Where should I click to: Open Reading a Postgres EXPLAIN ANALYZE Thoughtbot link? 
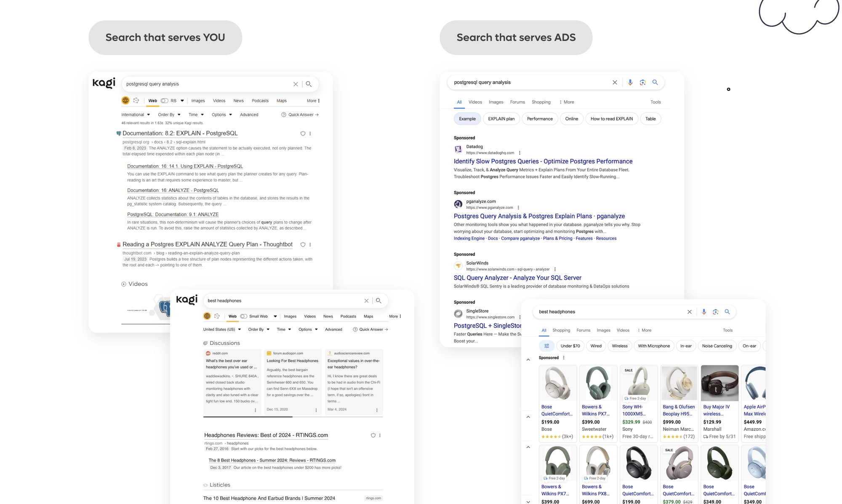click(207, 245)
